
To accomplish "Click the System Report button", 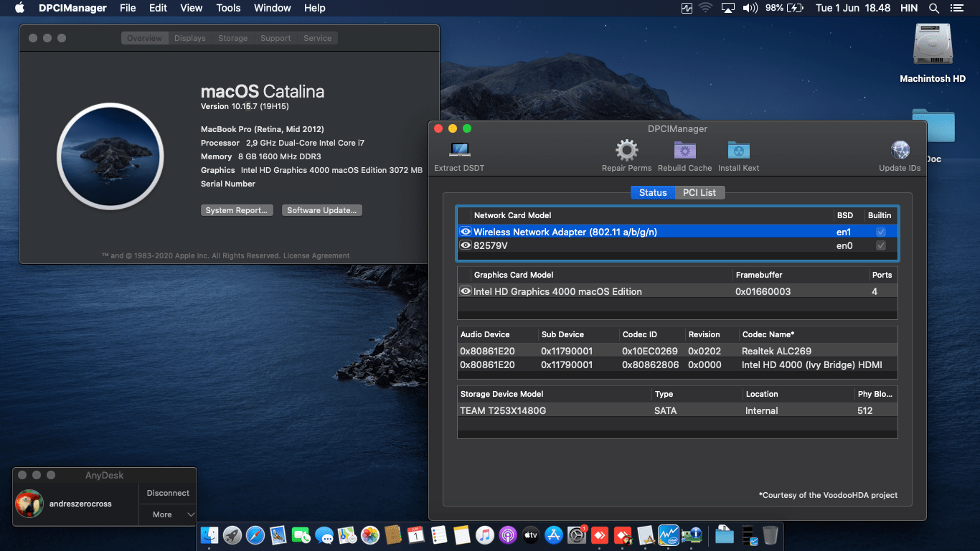I will pos(237,210).
